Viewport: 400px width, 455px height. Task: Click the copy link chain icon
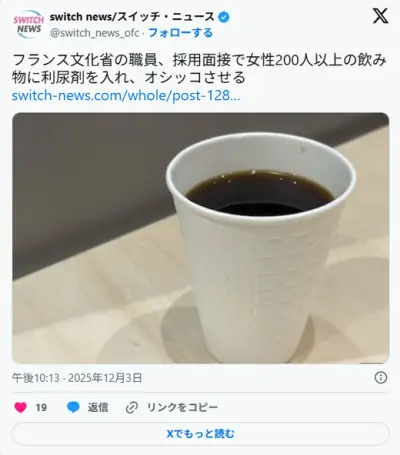tap(132, 407)
